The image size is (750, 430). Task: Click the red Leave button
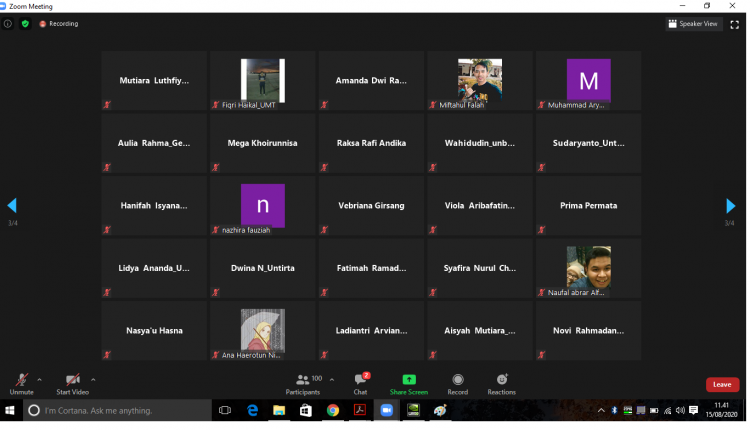pos(722,384)
